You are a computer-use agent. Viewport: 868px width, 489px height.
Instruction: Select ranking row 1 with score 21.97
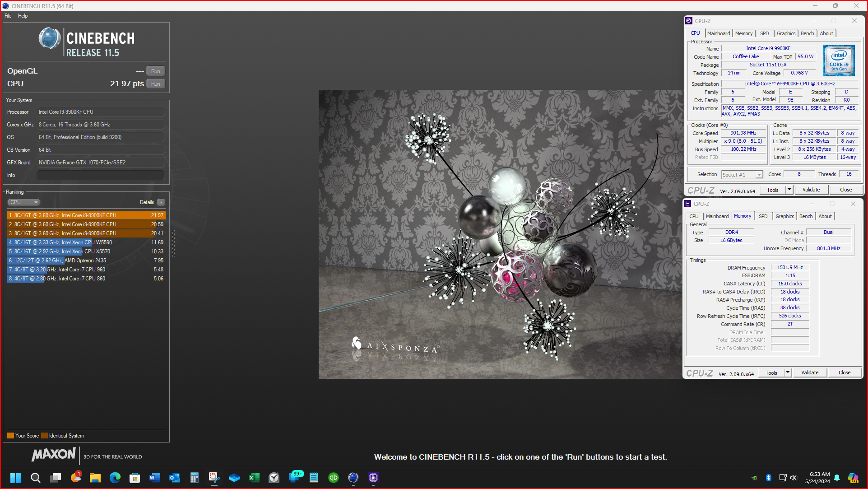click(86, 215)
